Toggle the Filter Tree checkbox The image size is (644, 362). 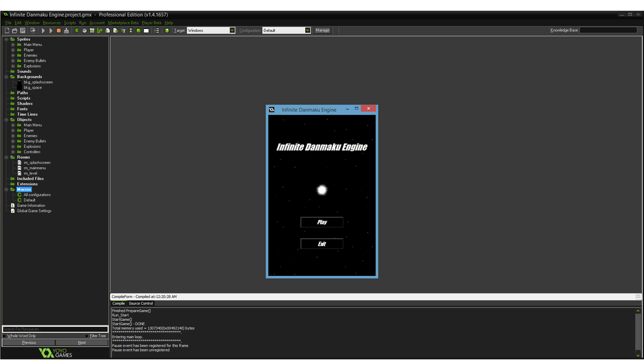[x=87, y=336]
